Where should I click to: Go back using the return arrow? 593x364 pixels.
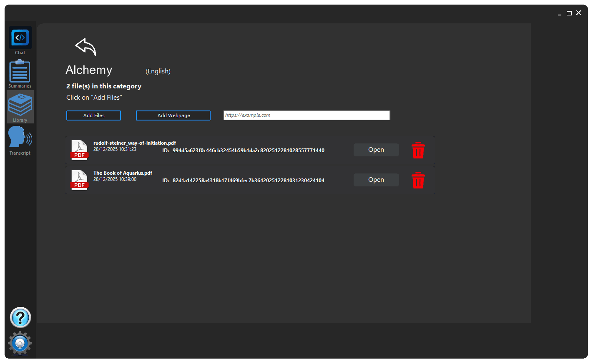click(86, 47)
